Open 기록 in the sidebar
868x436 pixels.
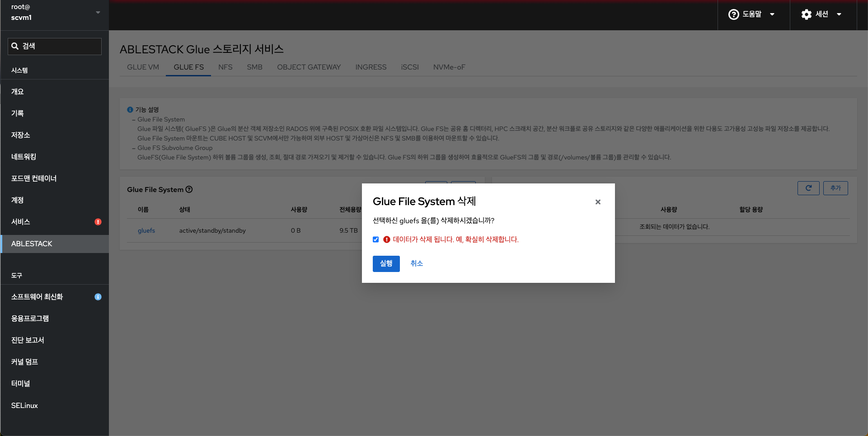click(x=55, y=113)
